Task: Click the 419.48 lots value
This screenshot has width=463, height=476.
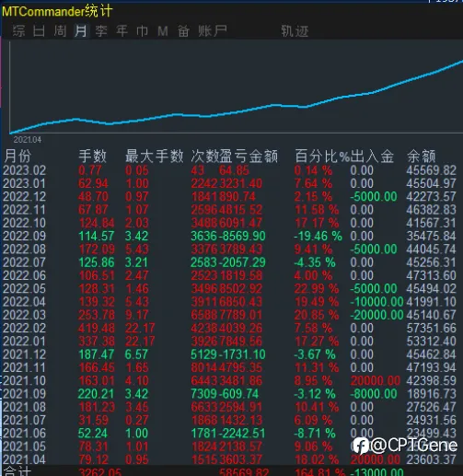Action: [x=97, y=328]
